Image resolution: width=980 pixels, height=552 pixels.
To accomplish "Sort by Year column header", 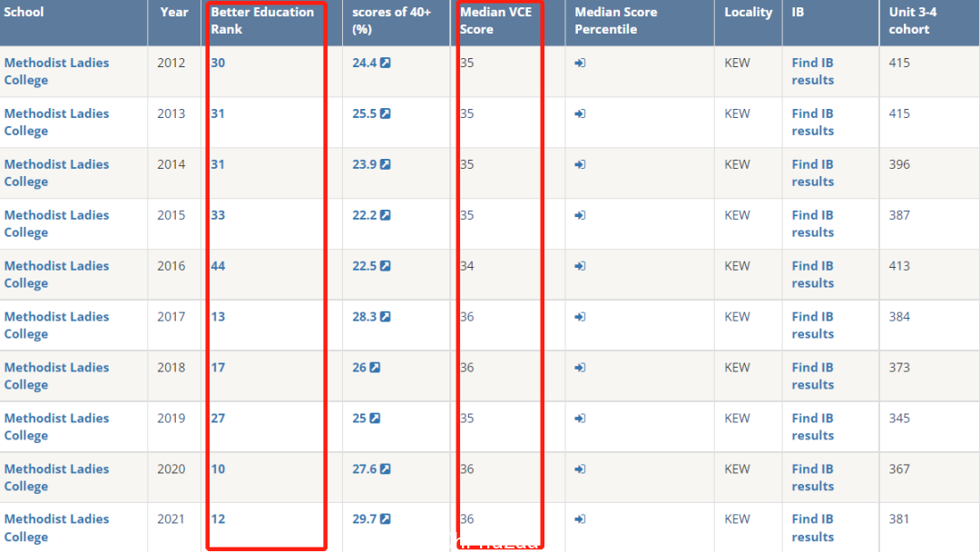I will click(x=173, y=12).
